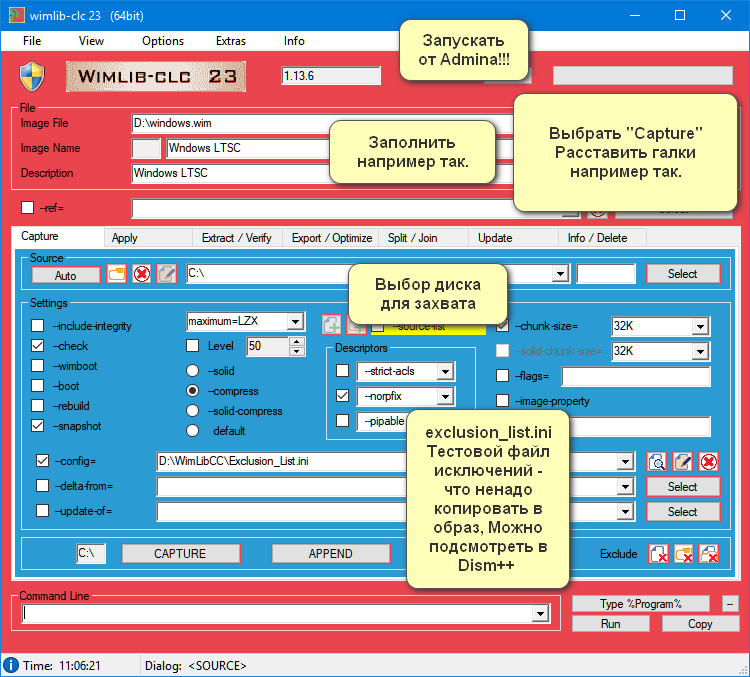Uncheck the --norpfix descriptor checkbox
750x677 pixels.
pos(342,396)
